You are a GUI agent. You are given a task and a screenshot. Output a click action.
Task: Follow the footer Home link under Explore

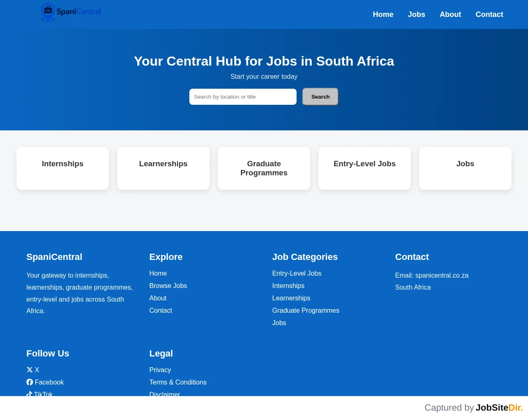click(x=158, y=273)
